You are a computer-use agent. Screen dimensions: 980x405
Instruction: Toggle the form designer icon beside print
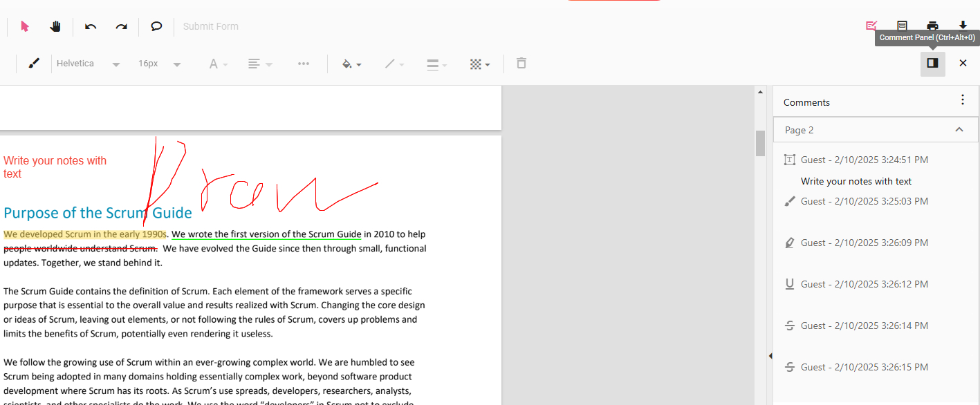[902, 26]
